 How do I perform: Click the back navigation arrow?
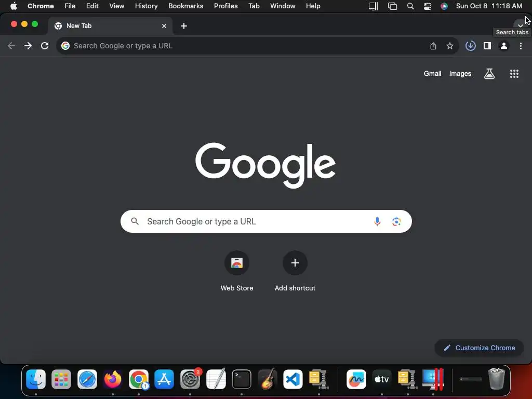click(x=11, y=46)
